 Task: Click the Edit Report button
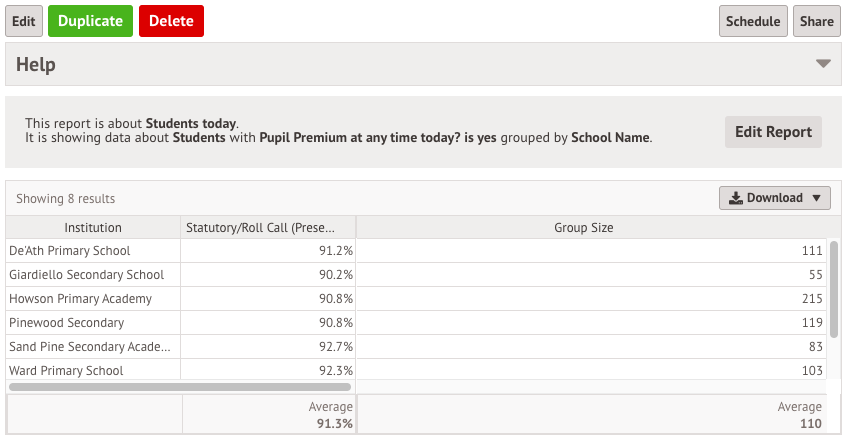point(773,132)
